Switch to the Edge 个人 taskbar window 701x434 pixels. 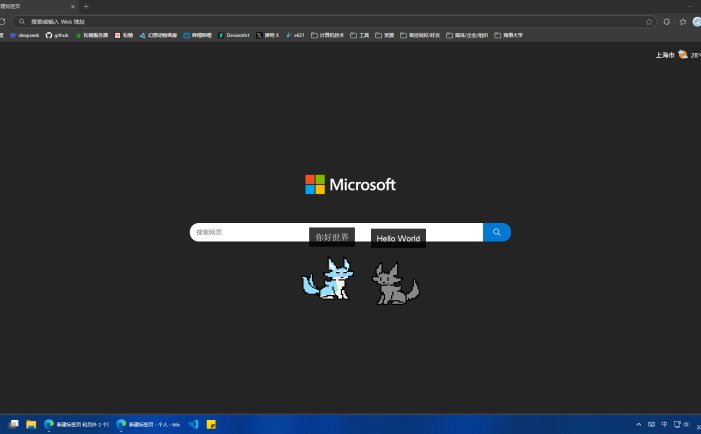[x=148, y=424]
